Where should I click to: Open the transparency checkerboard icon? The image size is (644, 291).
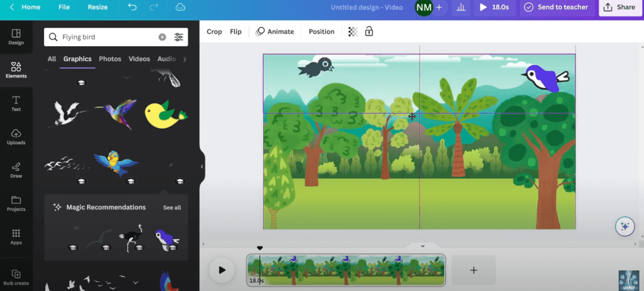[x=353, y=32]
